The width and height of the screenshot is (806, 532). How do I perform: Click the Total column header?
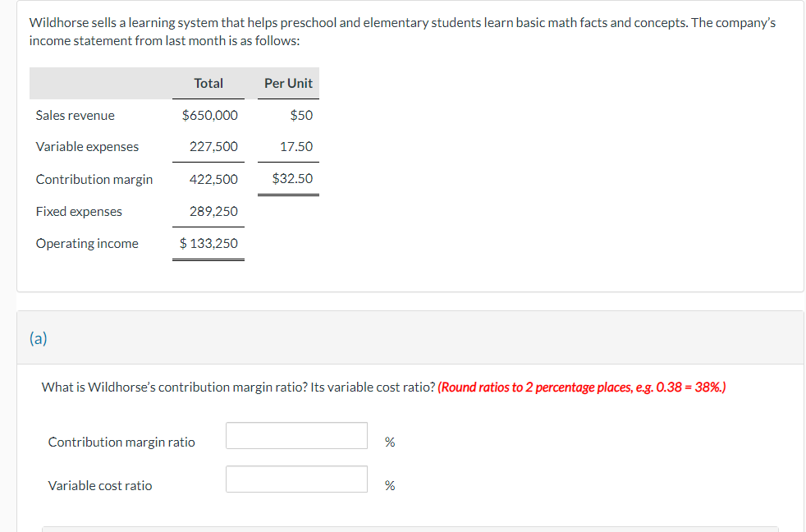click(x=208, y=83)
